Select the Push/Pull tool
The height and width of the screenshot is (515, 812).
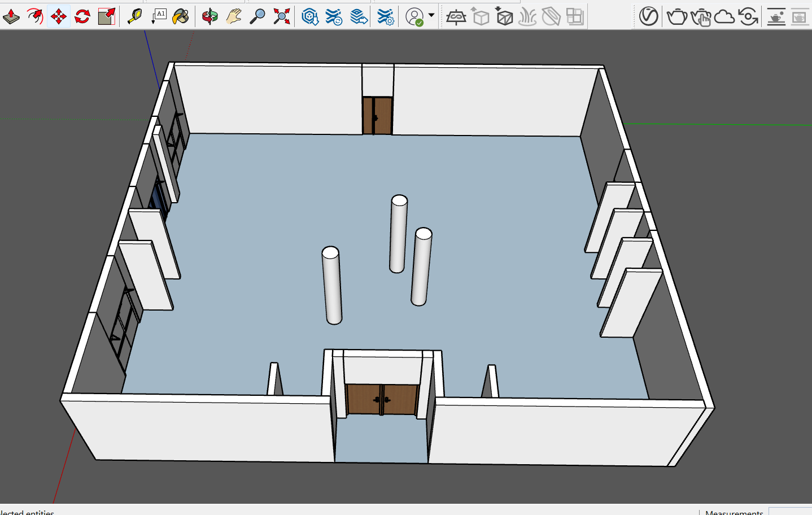click(11, 16)
